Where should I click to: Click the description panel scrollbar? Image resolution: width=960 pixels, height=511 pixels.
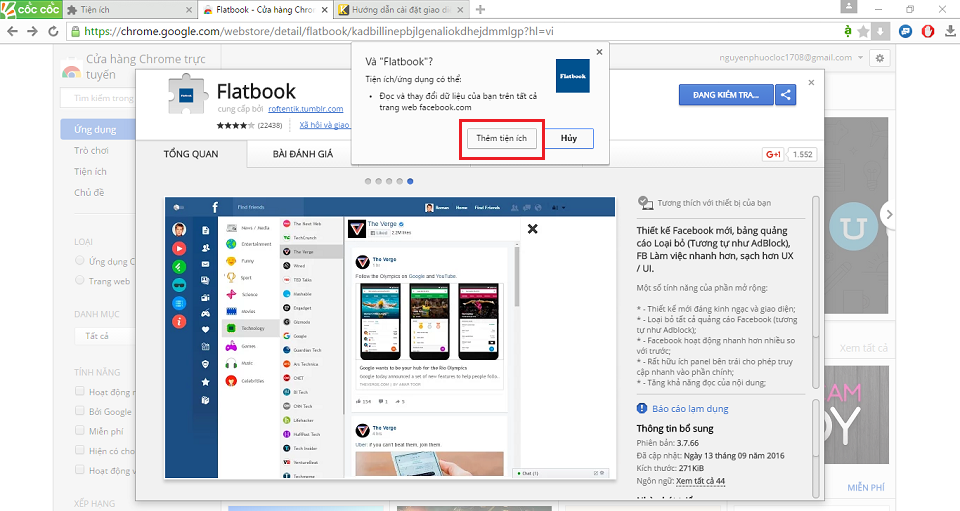[815, 291]
